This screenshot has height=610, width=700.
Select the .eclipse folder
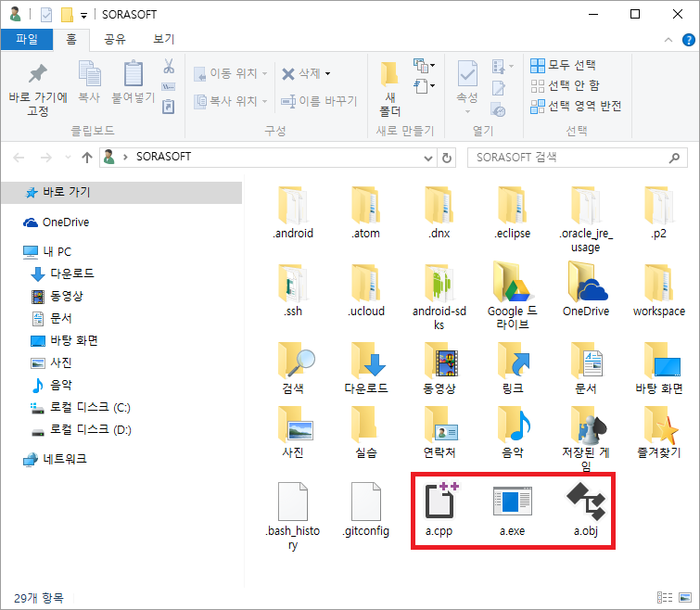click(513, 213)
